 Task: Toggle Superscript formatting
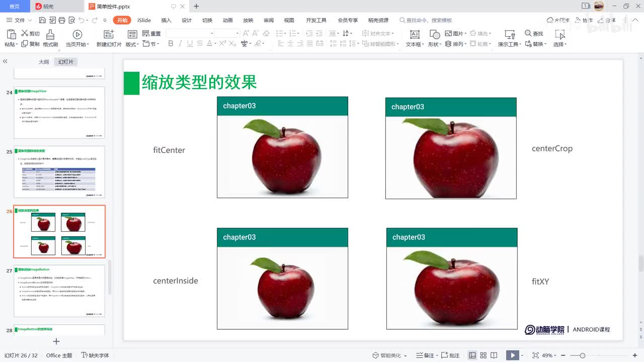pyautogui.click(x=222, y=44)
